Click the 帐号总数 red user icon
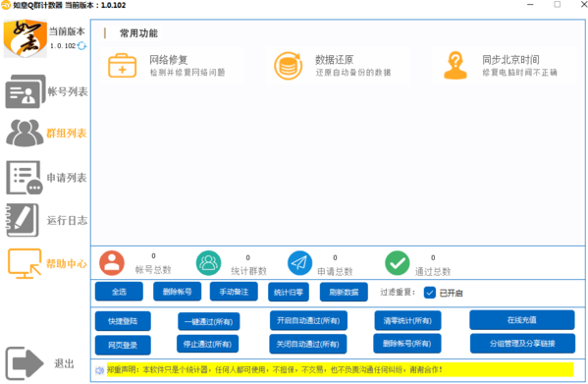Screen dimensions: 588x384 click(112, 263)
